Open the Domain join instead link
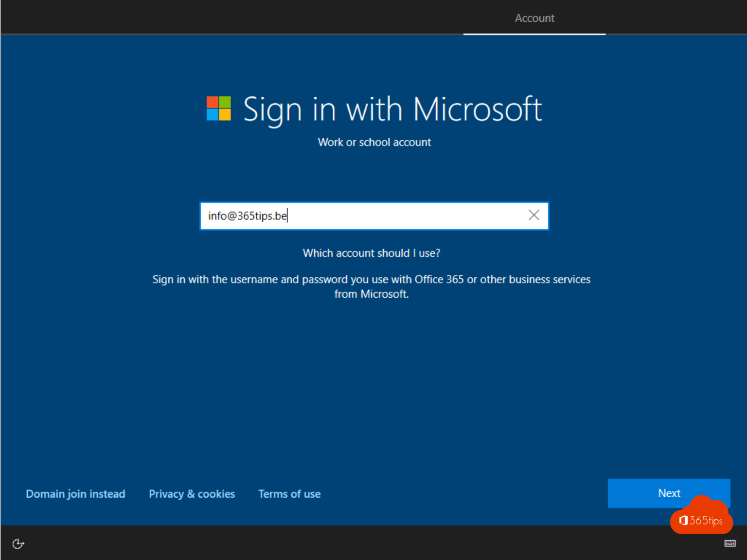Image resolution: width=747 pixels, height=560 pixels. pyautogui.click(x=75, y=494)
